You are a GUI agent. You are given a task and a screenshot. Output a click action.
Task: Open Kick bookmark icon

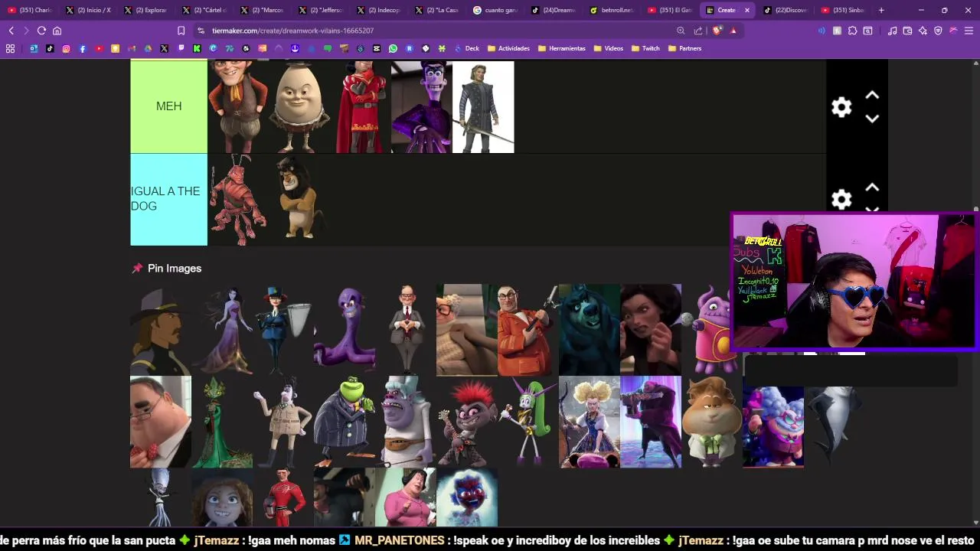tap(197, 48)
